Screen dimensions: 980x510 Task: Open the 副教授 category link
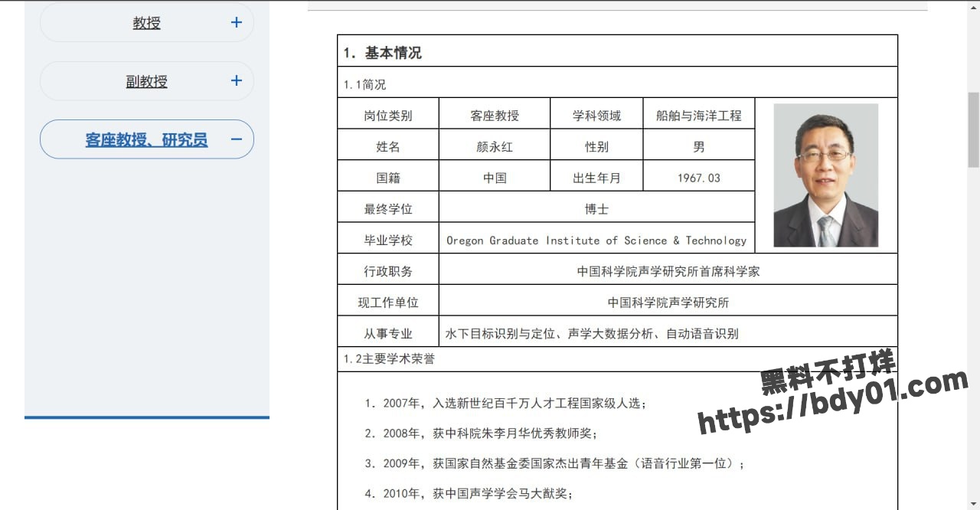[x=146, y=81]
